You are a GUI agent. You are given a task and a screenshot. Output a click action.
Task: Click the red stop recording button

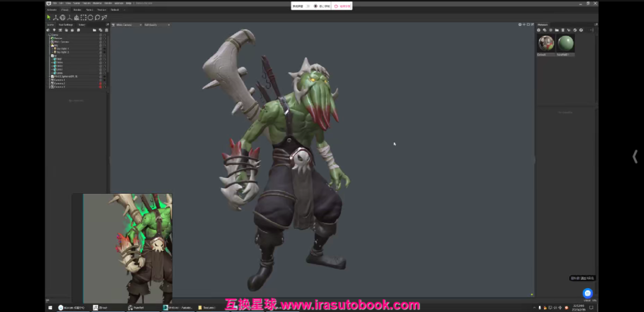[341, 6]
